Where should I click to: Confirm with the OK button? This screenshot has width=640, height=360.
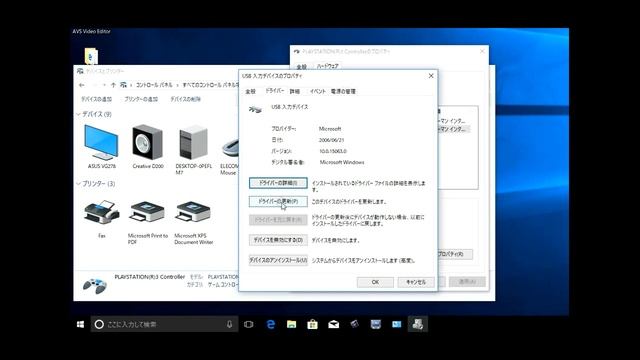pyautogui.click(x=375, y=282)
